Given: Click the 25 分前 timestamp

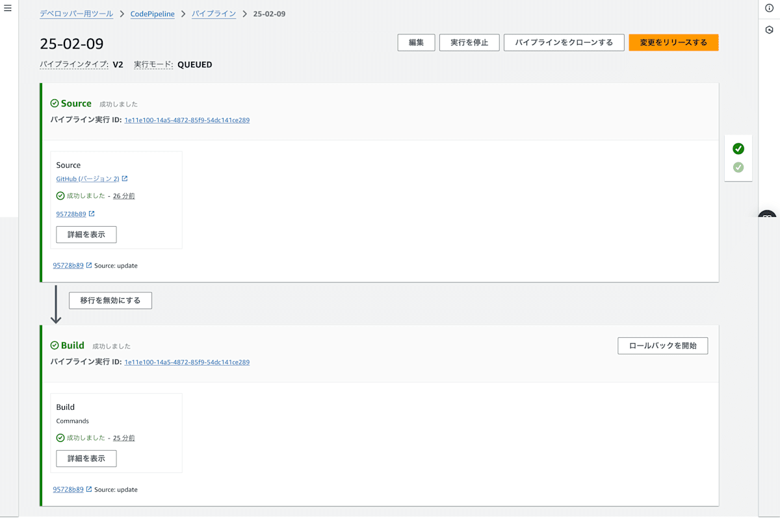Looking at the screenshot, I should [124, 438].
